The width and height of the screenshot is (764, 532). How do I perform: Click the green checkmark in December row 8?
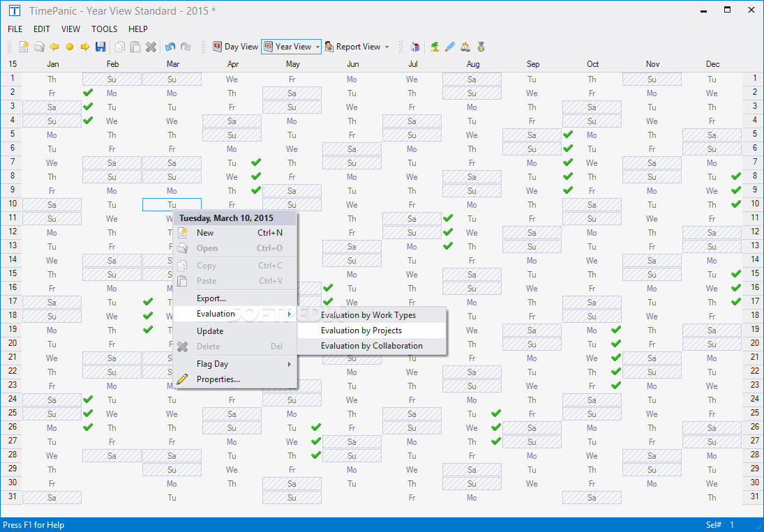tap(735, 176)
